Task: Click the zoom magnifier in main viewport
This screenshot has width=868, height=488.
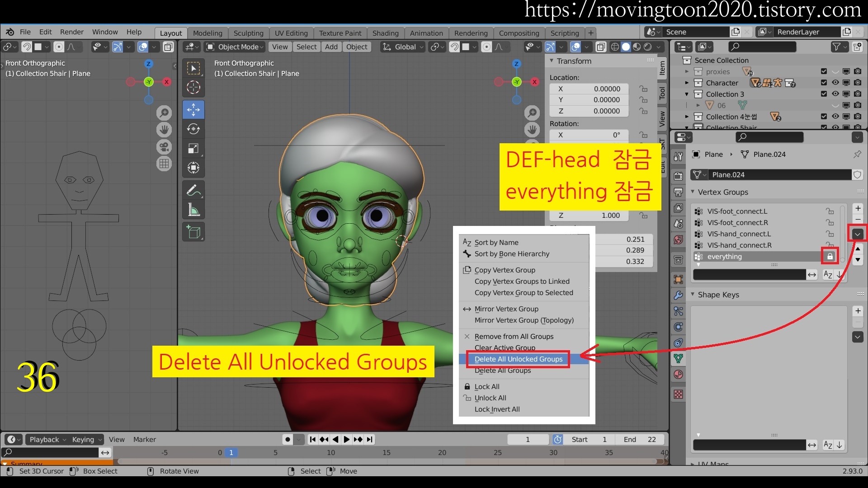Action: 533,113
